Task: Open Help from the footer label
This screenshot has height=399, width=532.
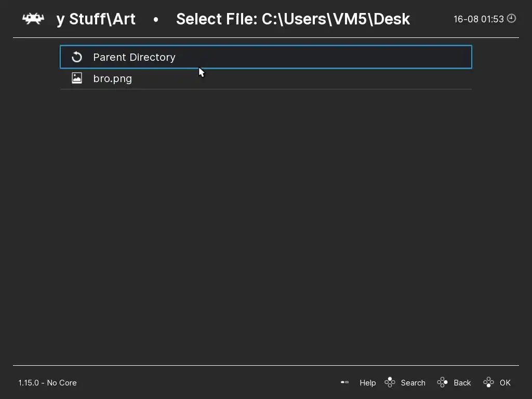Action: coord(367,383)
